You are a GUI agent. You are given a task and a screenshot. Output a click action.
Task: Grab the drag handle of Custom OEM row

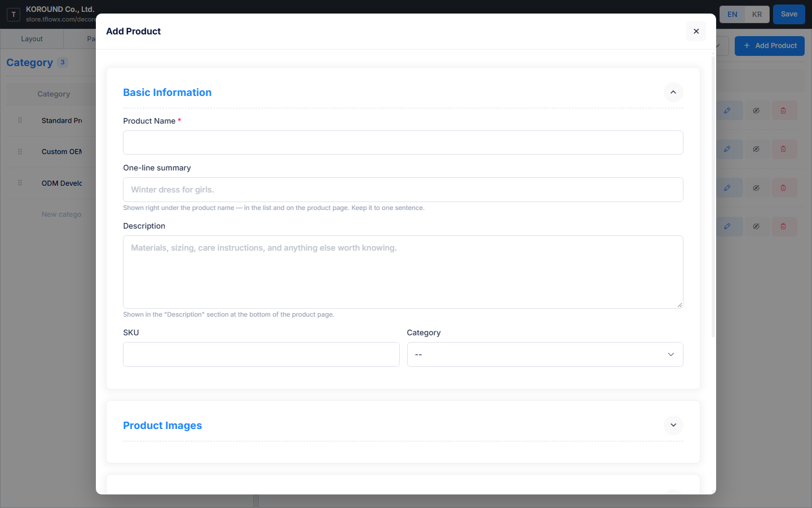coord(20,151)
